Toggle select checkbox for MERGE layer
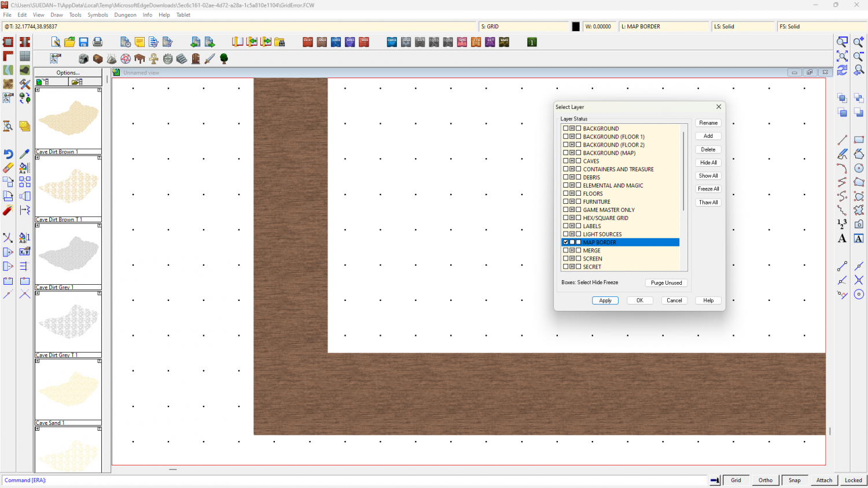Screen dimensions: 868x488 pos(566,251)
